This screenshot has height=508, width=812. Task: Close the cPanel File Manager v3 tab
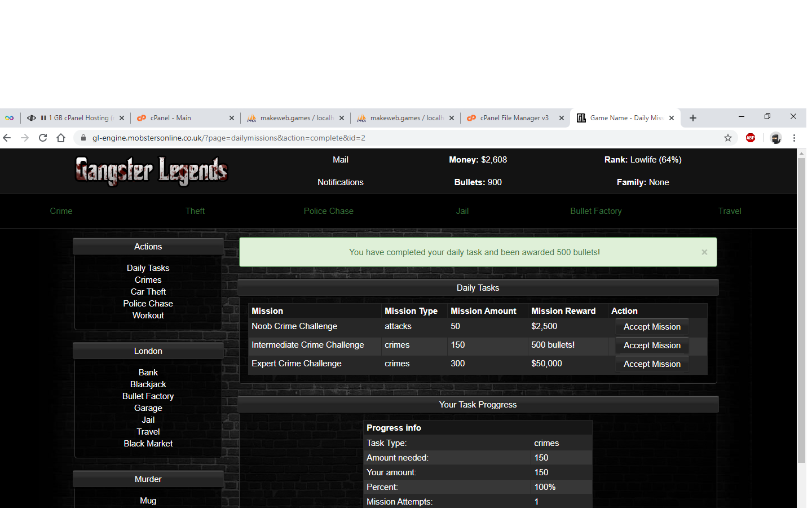click(x=562, y=118)
